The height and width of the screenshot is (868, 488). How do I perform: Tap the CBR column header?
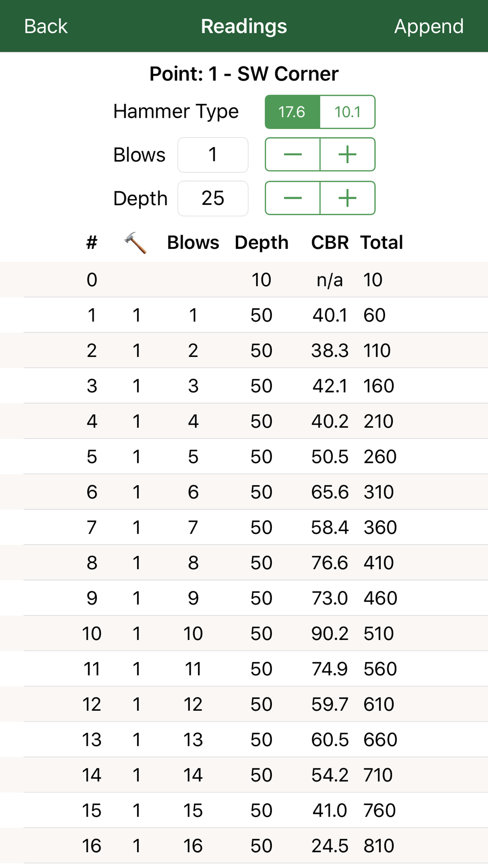(330, 243)
